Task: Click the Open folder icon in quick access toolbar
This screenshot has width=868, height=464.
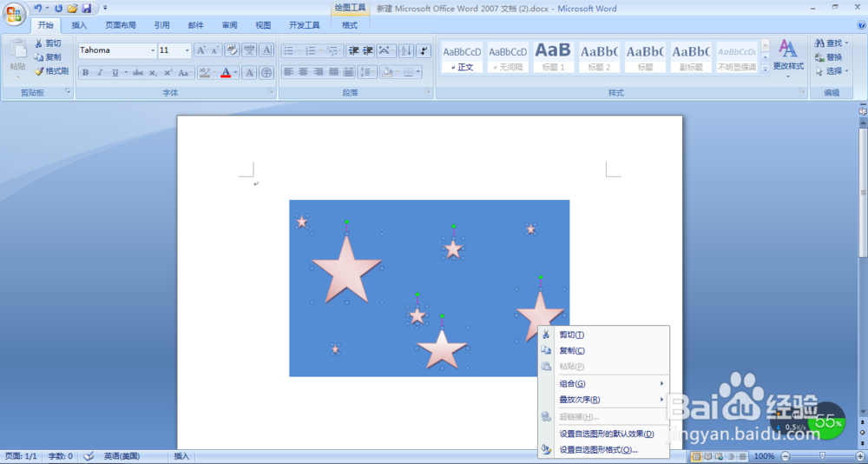Action: [x=72, y=9]
